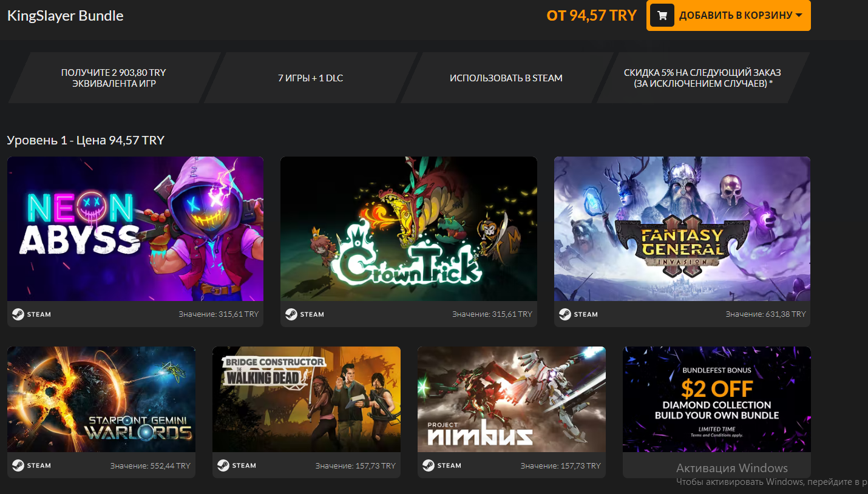The width and height of the screenshot is (868, 494).
Task: Click the 'ПОЛУЧИТЕ 2 903,80 TRY' info banner
Action: (114, 78)
